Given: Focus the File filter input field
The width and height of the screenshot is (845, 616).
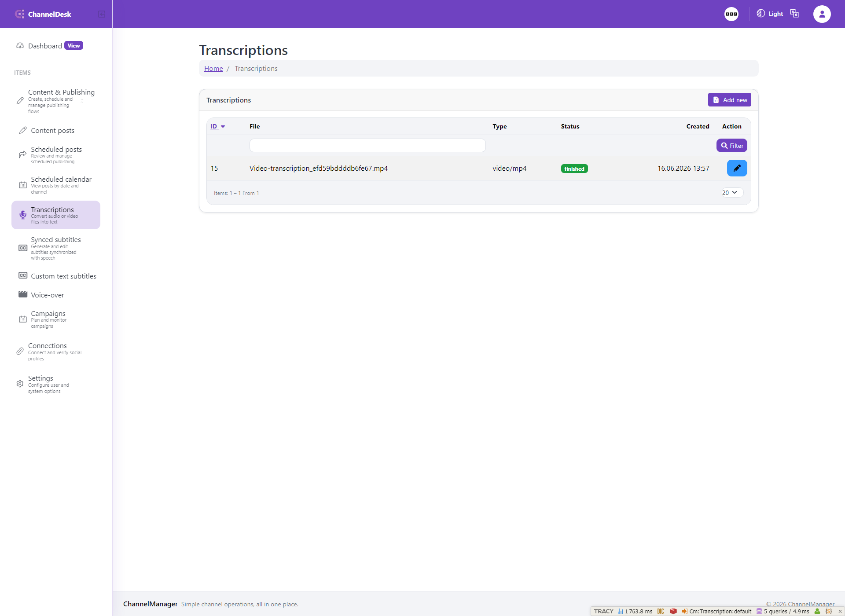Looking at the screenshot, I should 367,146.
